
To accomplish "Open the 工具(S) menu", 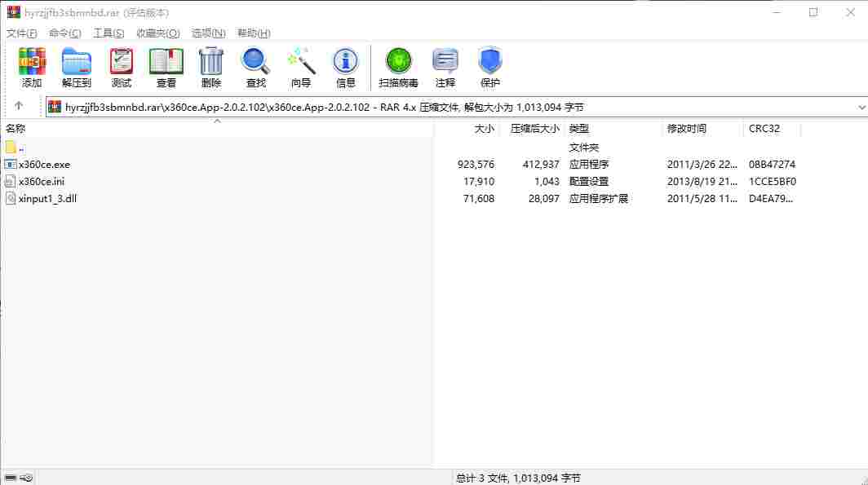I will point(108,33).
